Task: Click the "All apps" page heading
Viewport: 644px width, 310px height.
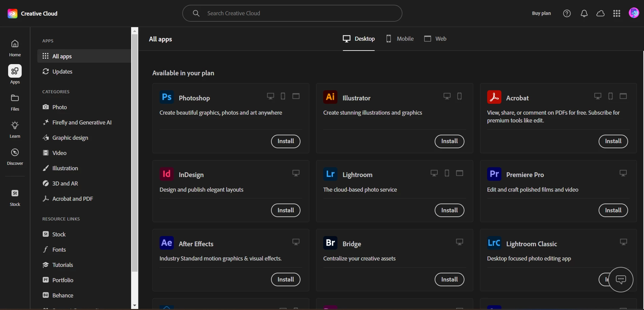Action: pos(161,39)
